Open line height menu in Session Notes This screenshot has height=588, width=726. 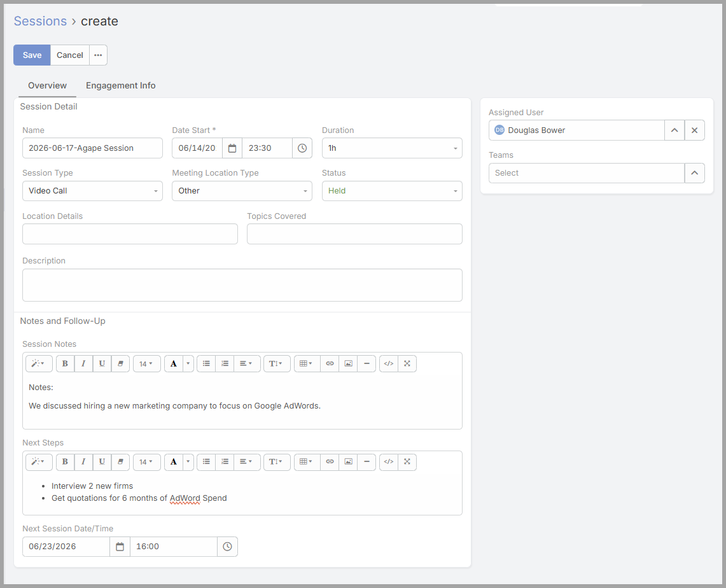[277, 363]
